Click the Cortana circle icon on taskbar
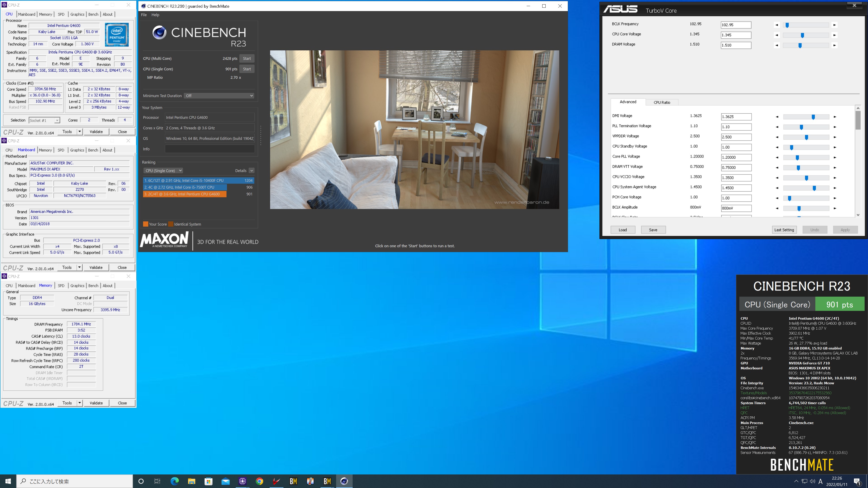This screenshot has height=488, width=868. pos(141,481)
